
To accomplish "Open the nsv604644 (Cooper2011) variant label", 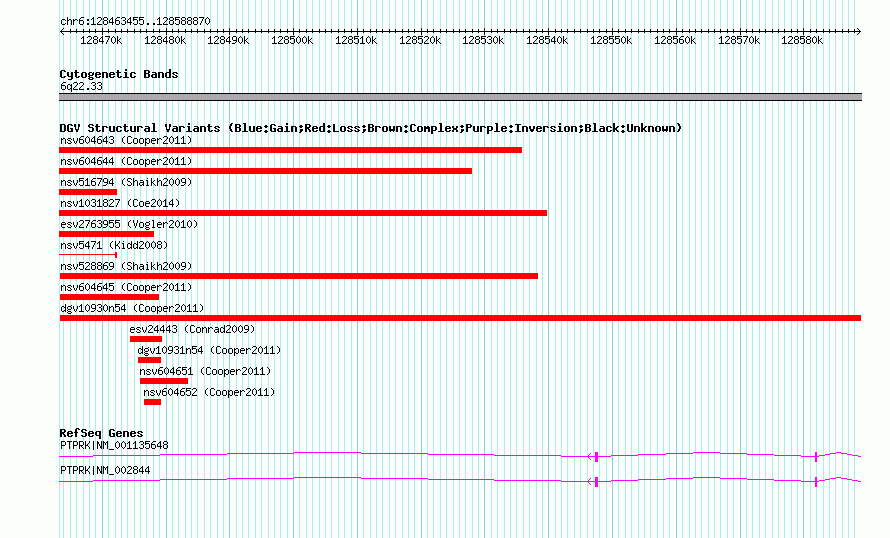I will pyautogui.click(x=126, y=161).
